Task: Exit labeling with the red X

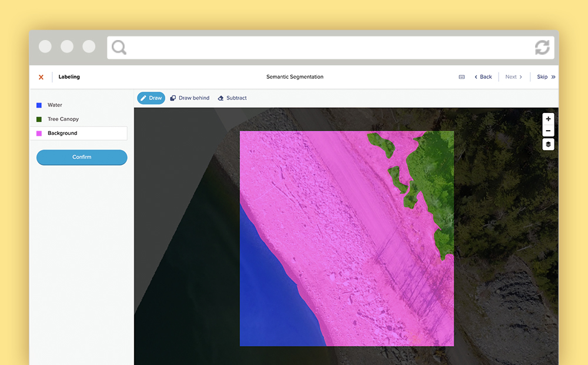Action: 41,77
